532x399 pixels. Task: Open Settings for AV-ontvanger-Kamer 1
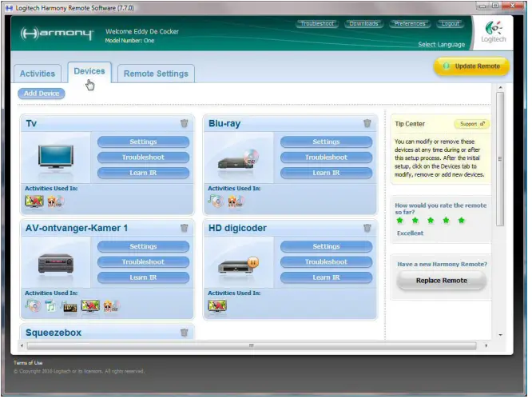tap(145, 248)
